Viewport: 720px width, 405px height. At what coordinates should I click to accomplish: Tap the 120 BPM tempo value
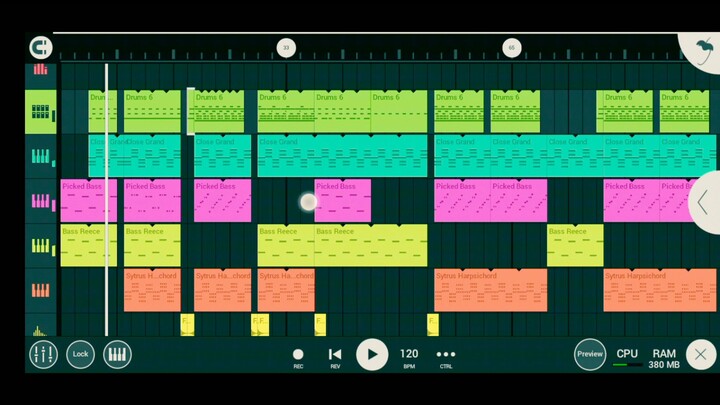pos(409,355)
